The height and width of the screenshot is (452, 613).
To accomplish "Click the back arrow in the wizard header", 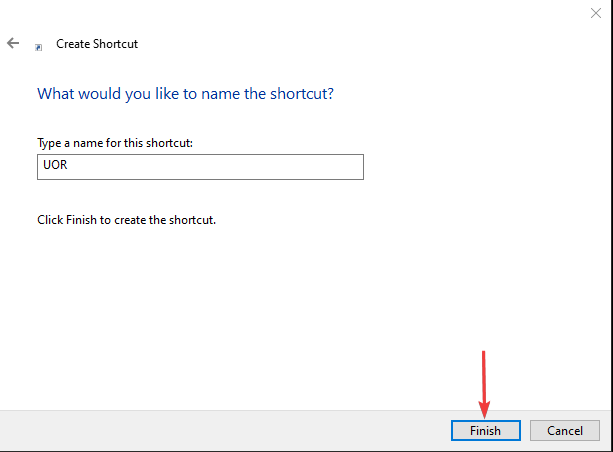I will coord(13,44).
